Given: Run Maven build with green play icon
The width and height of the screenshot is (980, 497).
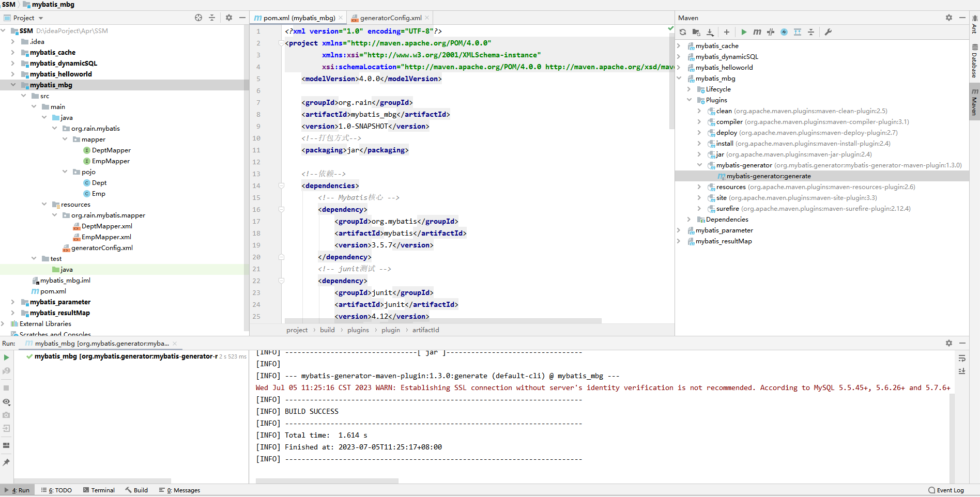Looking at the screenshot, I should point(744,32).
